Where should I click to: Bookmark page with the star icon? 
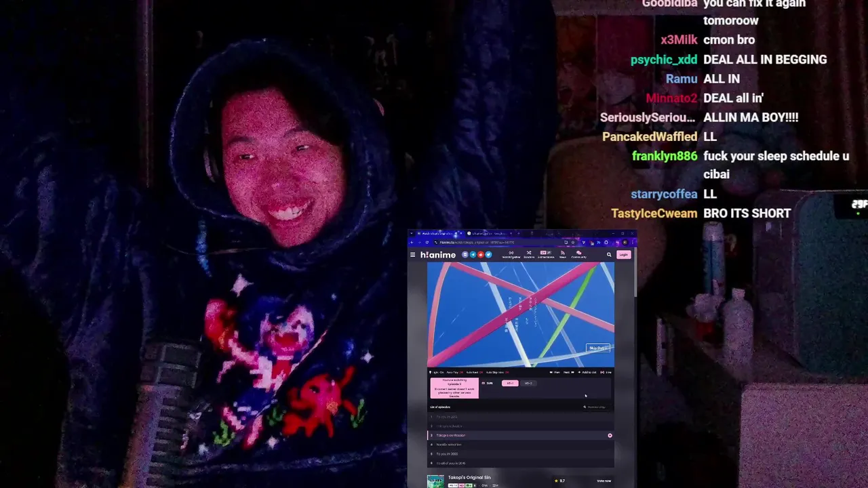coord(573,242)
